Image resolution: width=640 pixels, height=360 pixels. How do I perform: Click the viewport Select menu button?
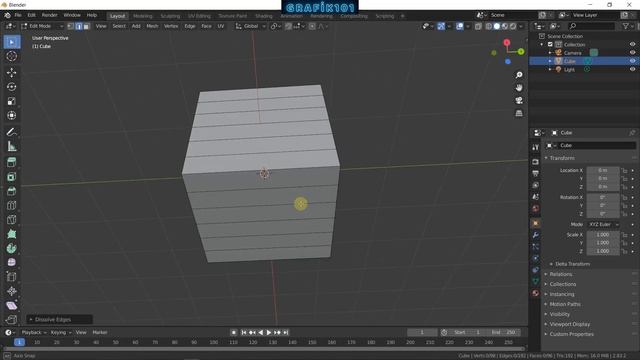tap(119, 26)
